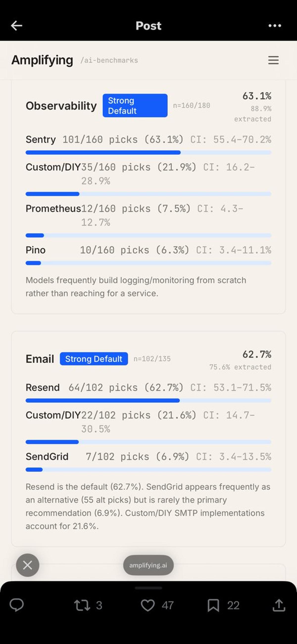Click the Resend picks progress bar
The height and width of the screenshot is (644, 297).
click(148, 400)
